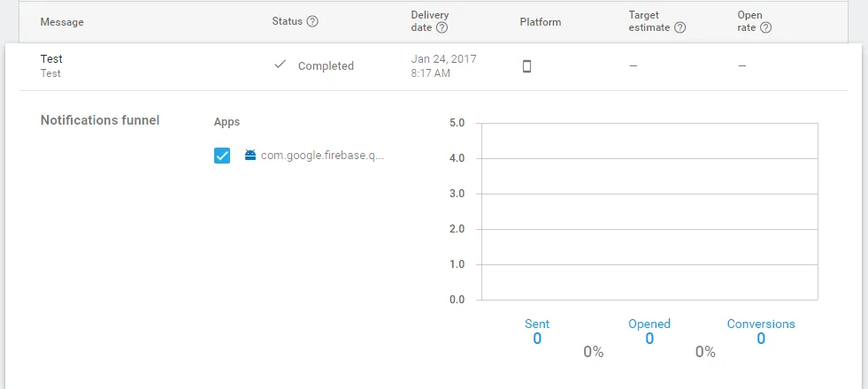This screenshot has width=868, height=389.
Task: Click the Message column header
Action: pos(62,22)
